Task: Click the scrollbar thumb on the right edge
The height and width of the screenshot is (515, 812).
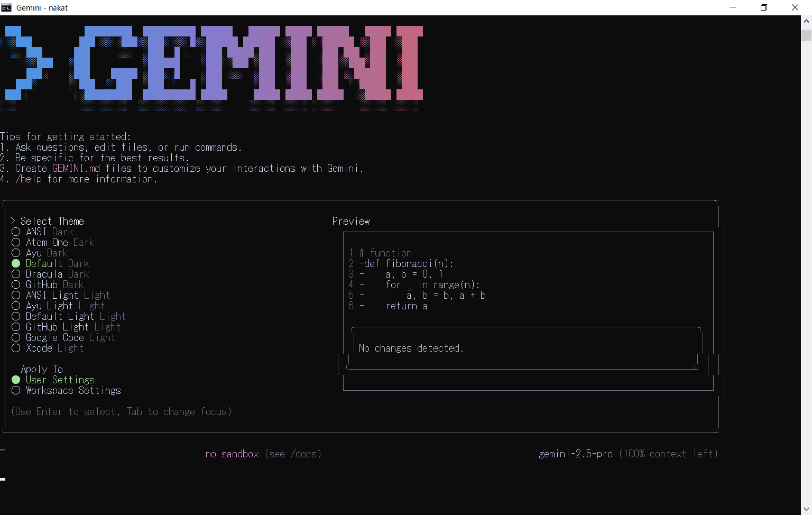Action: point(807,34)
